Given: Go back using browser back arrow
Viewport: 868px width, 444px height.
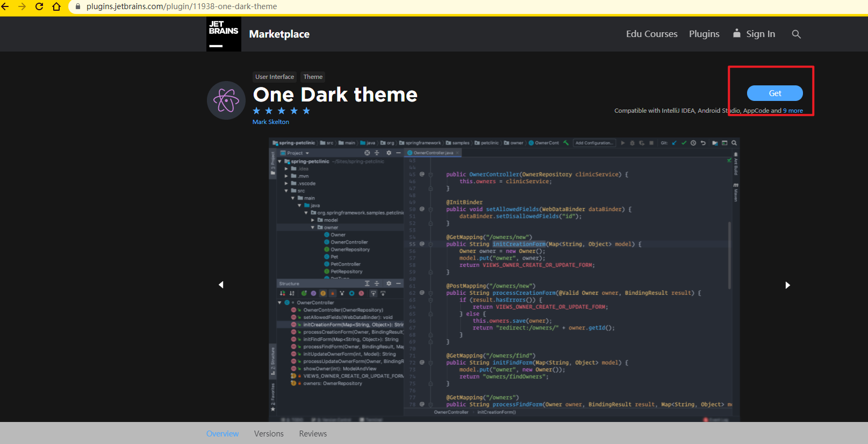Looking at the screenshot, I should 5,6.
